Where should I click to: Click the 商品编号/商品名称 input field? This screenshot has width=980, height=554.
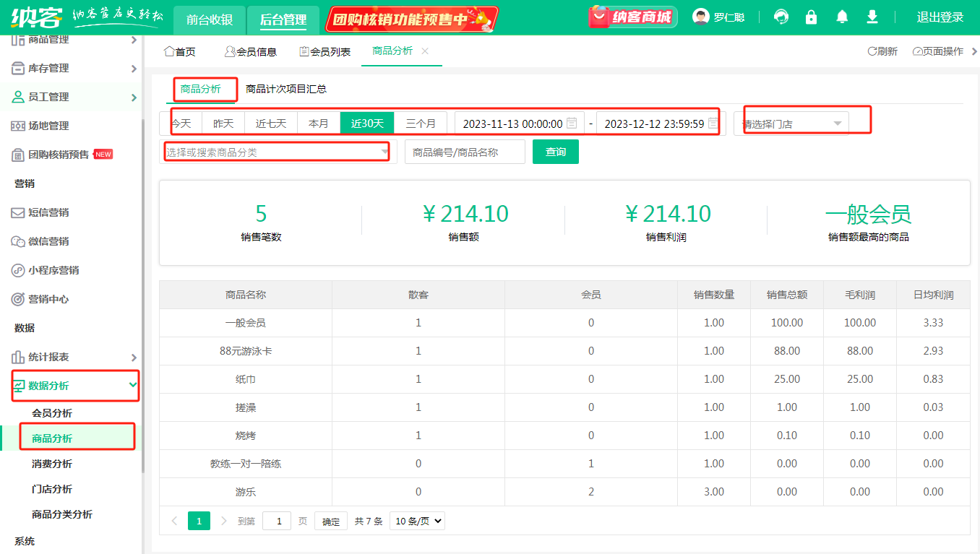[464, 152]
